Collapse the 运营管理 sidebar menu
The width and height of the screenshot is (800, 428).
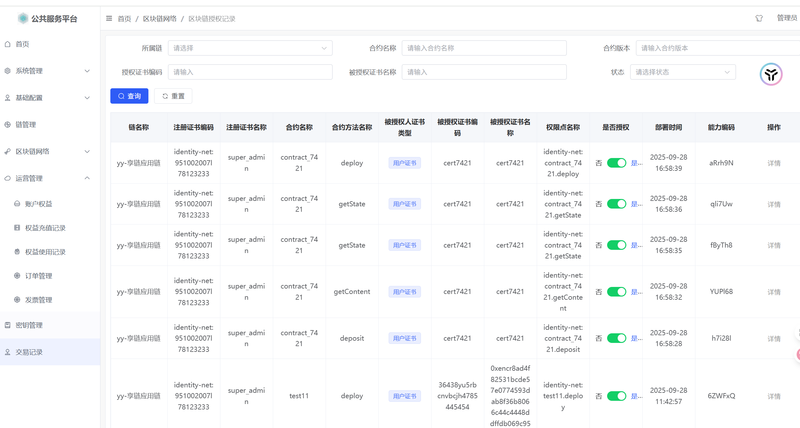[x=50, y=178]
